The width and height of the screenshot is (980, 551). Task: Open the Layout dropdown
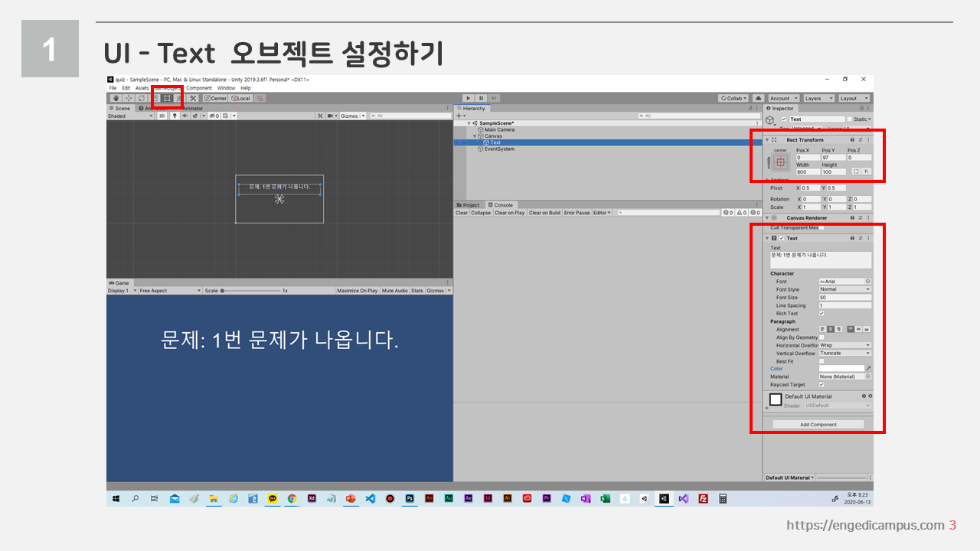[x=854, y=98]
